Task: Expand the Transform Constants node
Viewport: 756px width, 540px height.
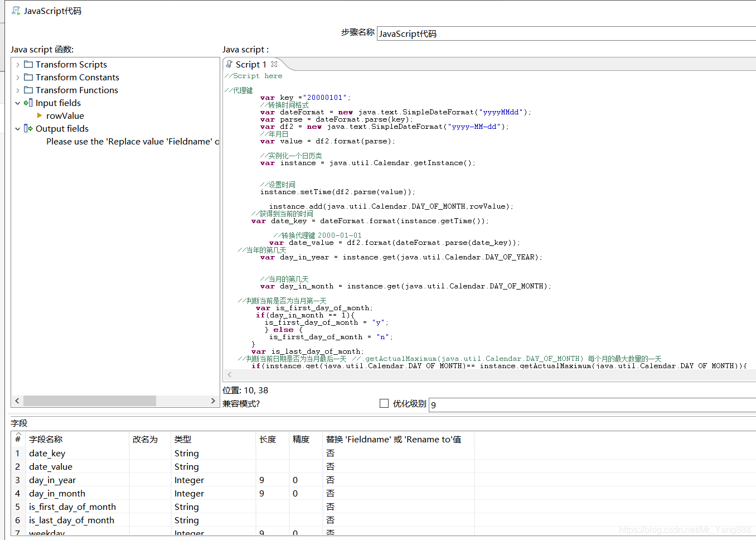Action: tap(18, 78)
